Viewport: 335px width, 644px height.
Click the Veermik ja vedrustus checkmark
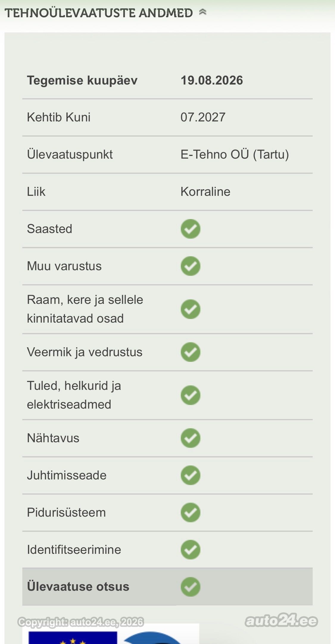pos(191,352)
